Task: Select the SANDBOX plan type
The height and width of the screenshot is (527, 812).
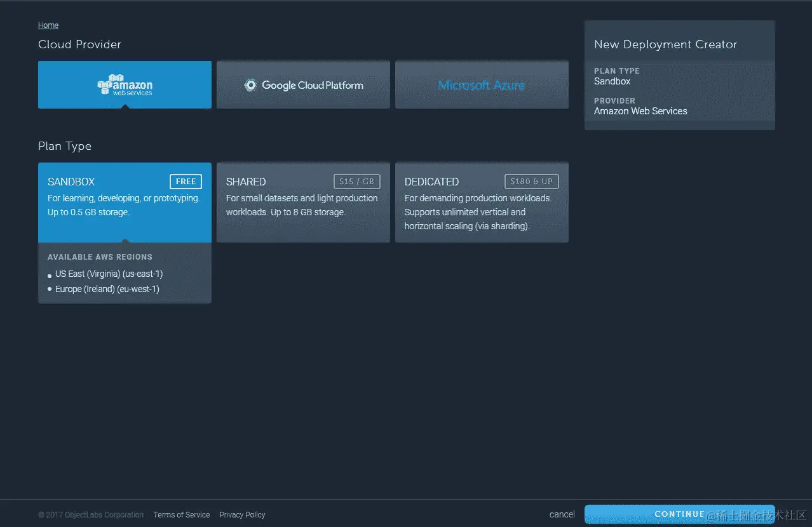Action: click(x=125, y=202)
